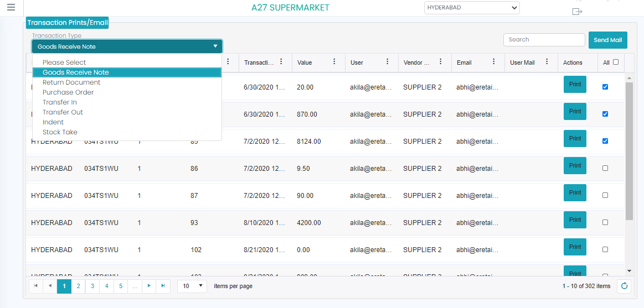Open User column options menu

(387, 62)
